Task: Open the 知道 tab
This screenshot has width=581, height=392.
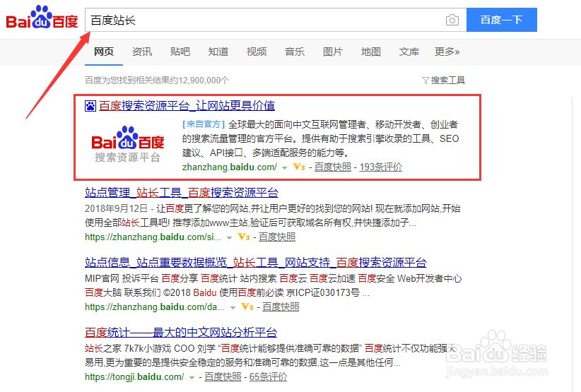Action: [x=218, y=52]
